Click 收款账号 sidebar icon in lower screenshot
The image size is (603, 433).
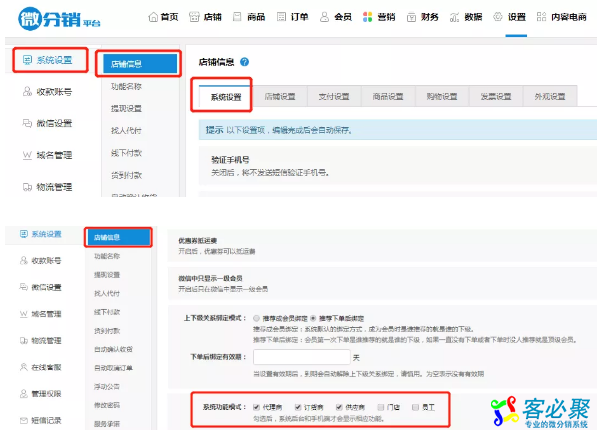click(24, 260)
